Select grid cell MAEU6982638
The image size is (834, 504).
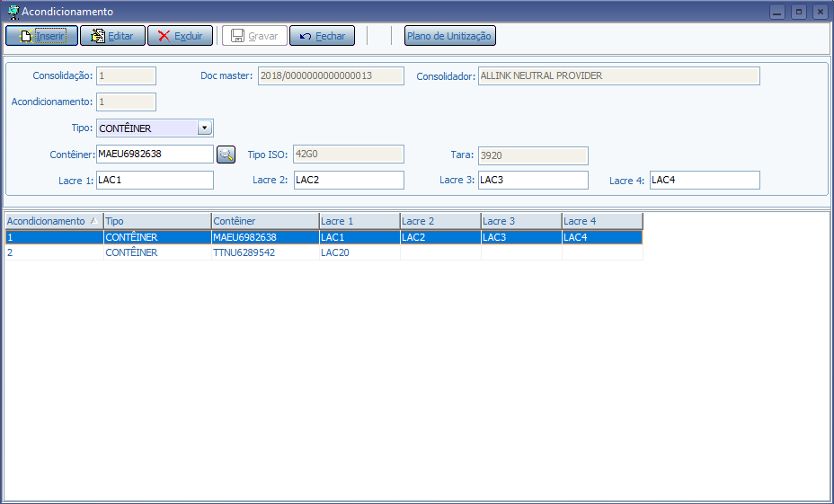tap(265, 237)
